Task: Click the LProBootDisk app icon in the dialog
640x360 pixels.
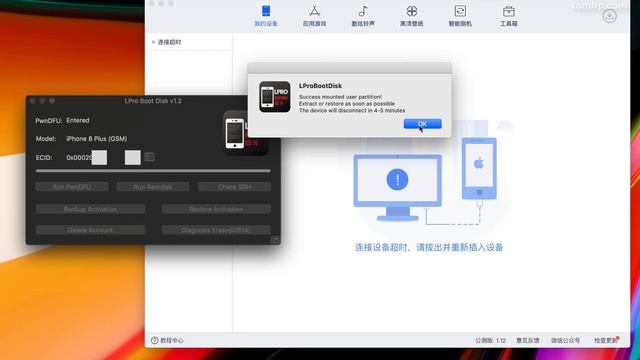Action: click(x=275, y=97)
